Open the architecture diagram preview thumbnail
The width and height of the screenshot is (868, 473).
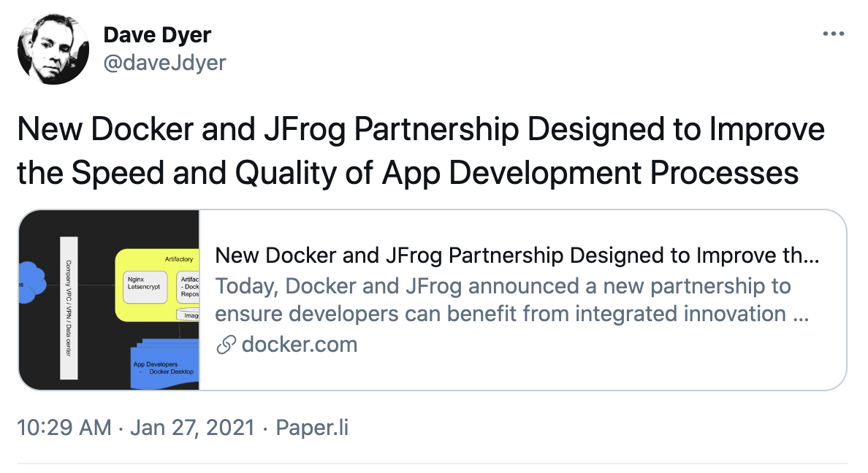coord(109,300)
